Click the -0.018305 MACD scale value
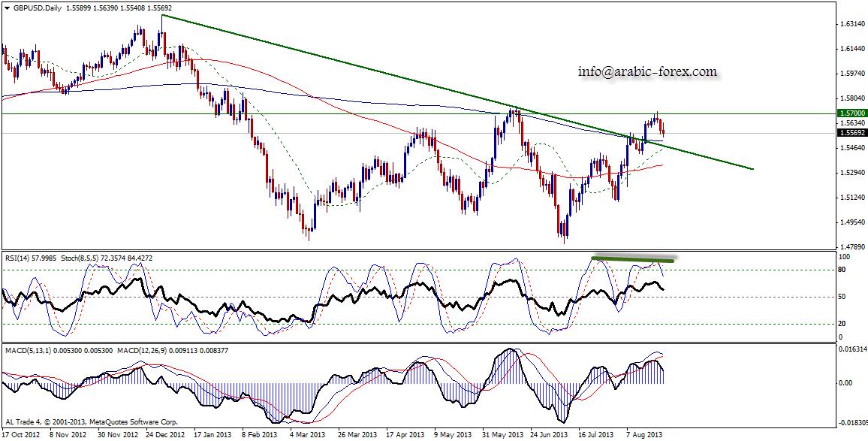The width and height of the screenshot is (868, 441). click(x=852, y=423)
